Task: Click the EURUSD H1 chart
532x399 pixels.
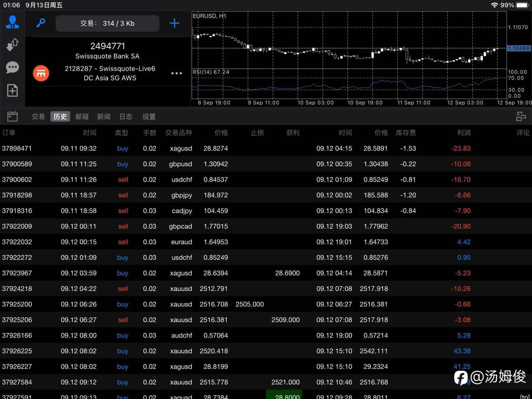Action: coord(349,59)
